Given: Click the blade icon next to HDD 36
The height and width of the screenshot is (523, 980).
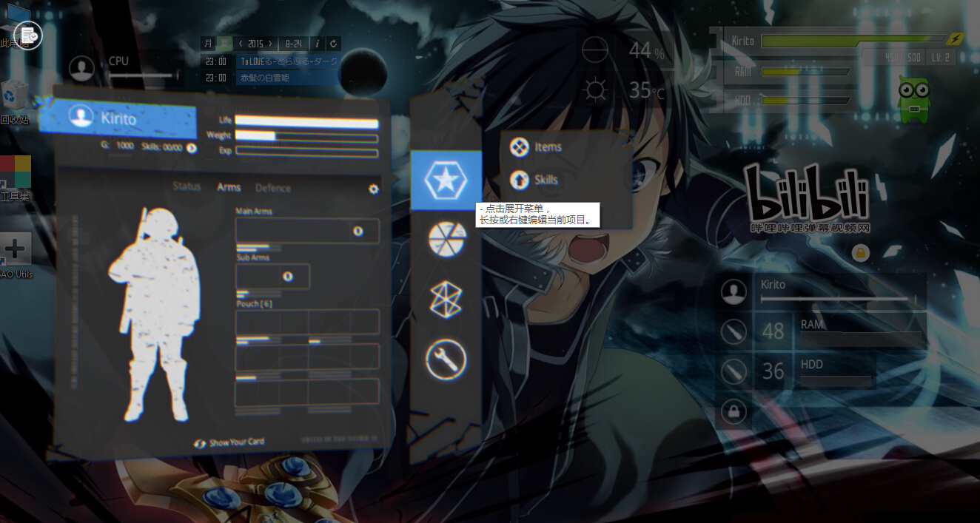Looking at the screenshot, I should click(734, 371).
